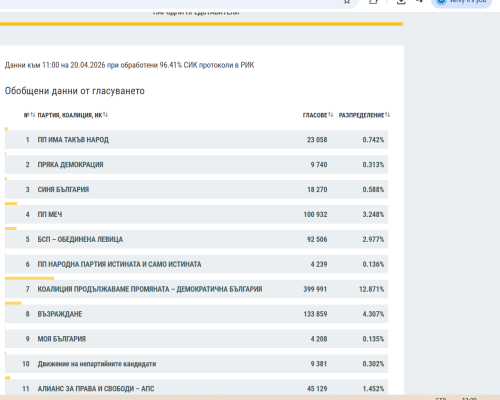Click percentage value "2.977%"
500x400 pixels.
point(373,239)
